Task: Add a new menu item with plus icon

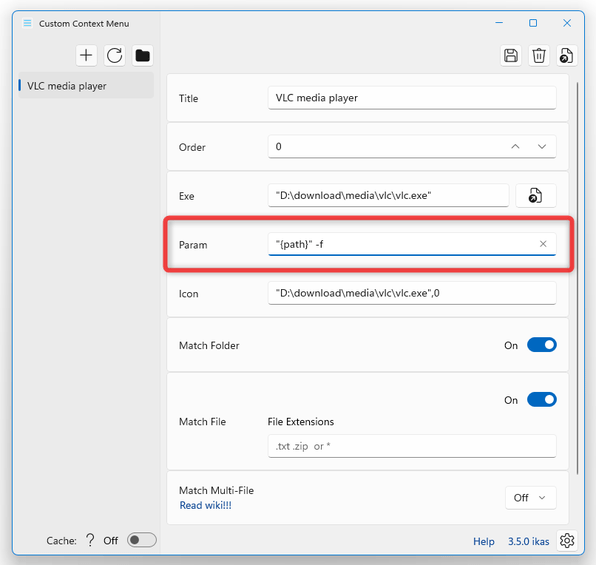Action: point(86,56)
